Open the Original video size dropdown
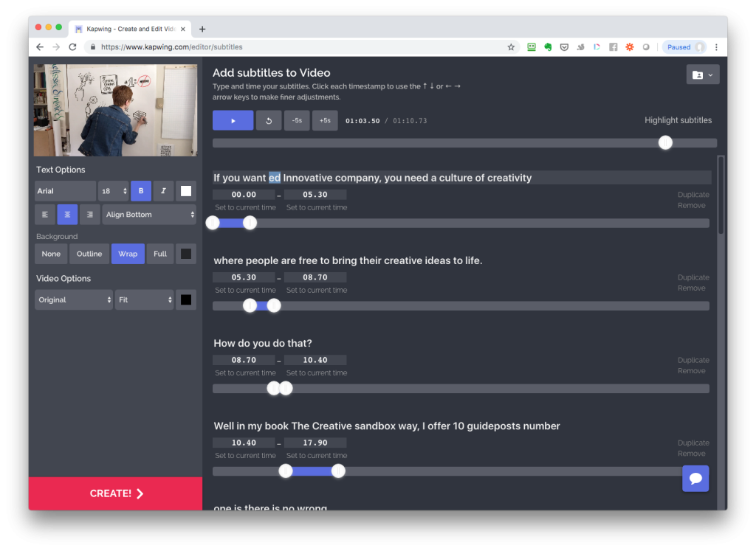 point(73,300)
